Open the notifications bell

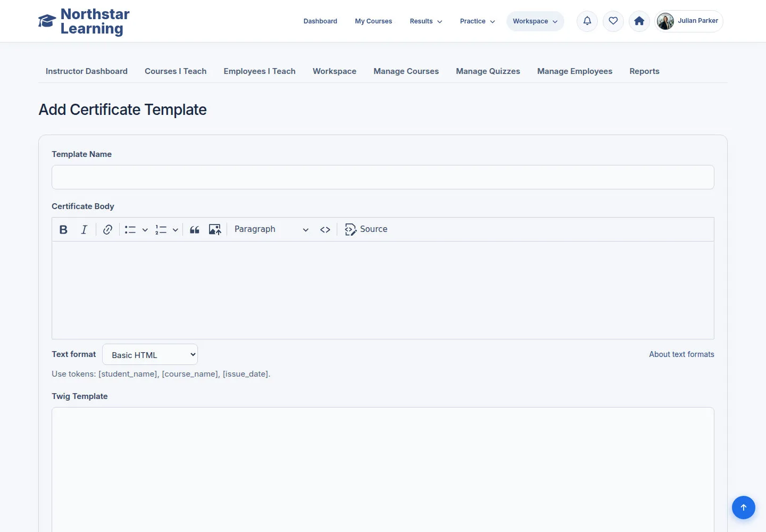click(x=587, y=21)
